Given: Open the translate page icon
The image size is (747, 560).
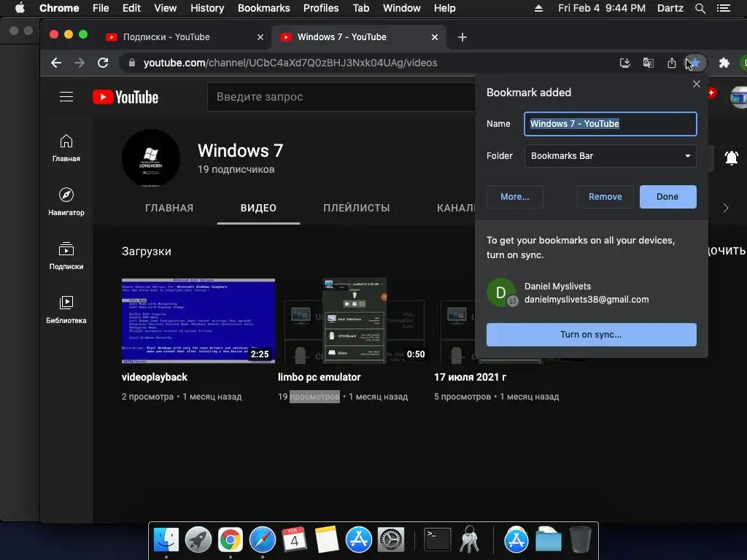Looking at the screenshot, I should coord(649,63).
